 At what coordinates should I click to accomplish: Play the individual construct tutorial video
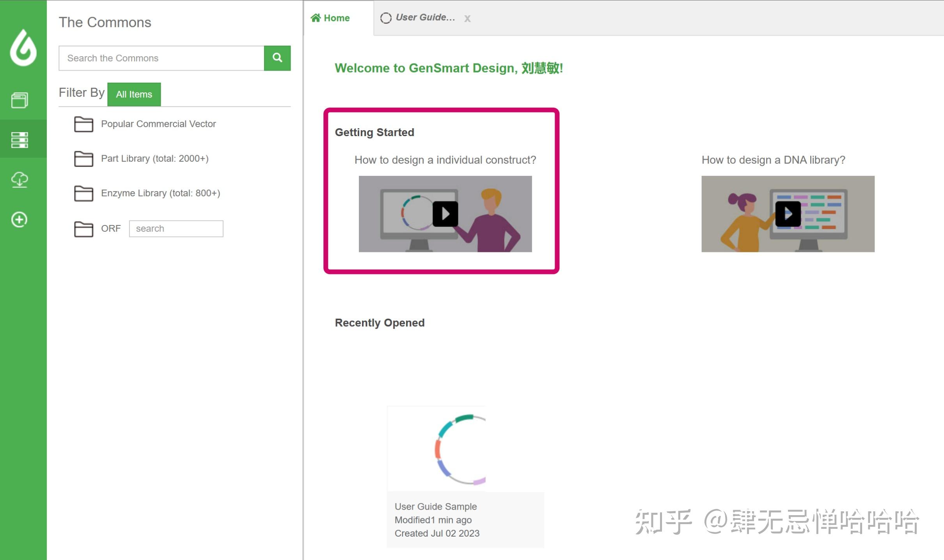[x=445, y=214]
